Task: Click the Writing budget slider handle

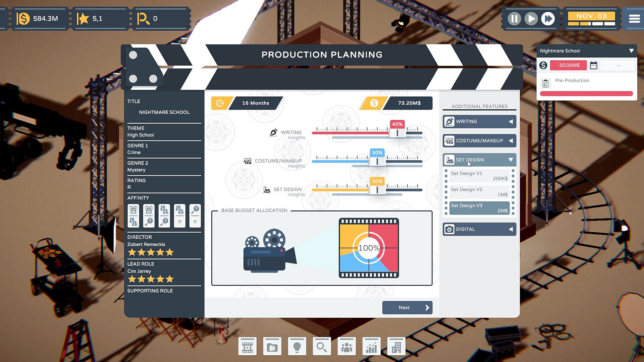Action: click(397, 133)
